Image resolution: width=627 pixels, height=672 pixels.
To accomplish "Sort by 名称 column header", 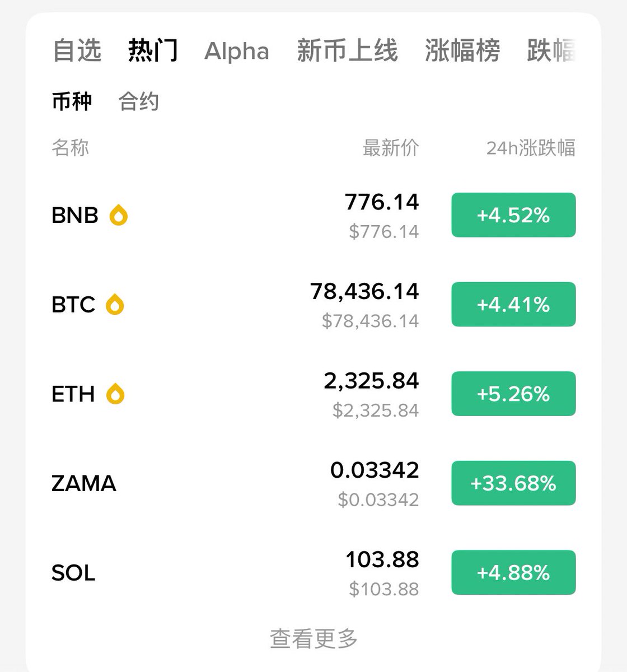I will pyautogui.click(x=70, y=148).
